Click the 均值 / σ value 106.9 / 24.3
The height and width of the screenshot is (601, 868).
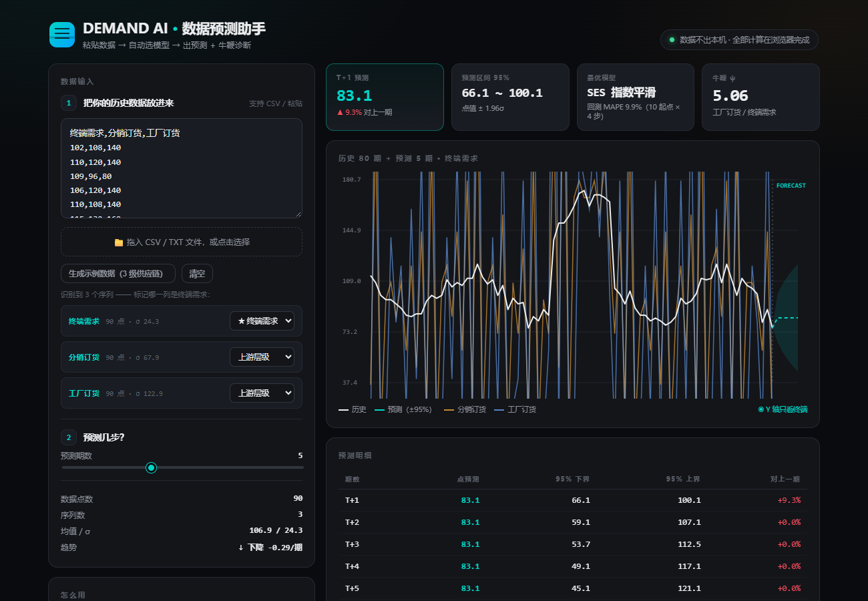[276, 530]
